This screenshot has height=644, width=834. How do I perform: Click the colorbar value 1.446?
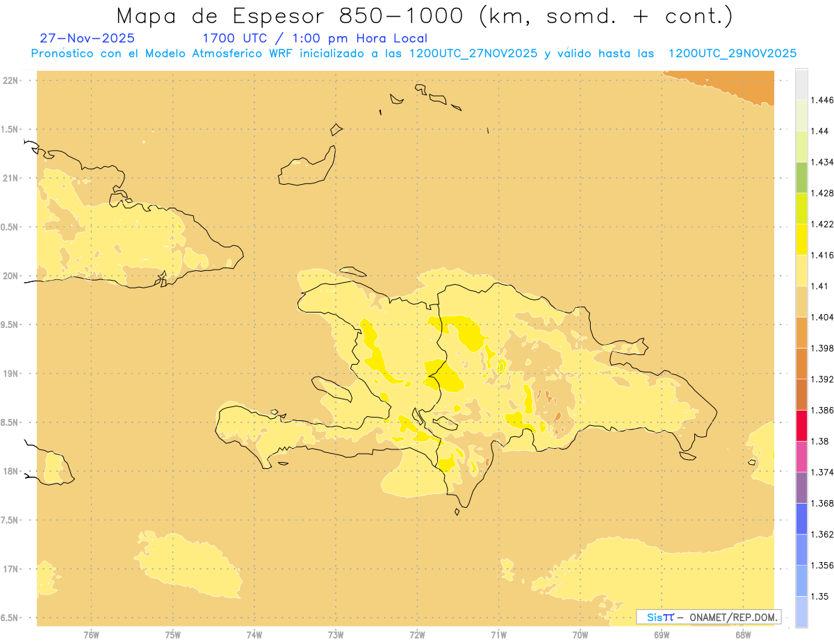pos(822,100)
